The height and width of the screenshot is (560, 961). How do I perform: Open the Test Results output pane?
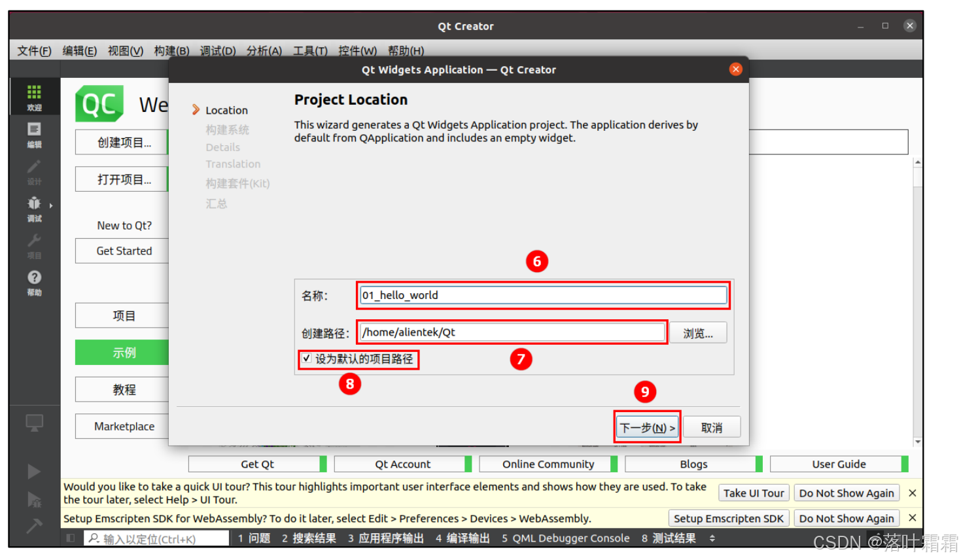click(x=669, y=538)
